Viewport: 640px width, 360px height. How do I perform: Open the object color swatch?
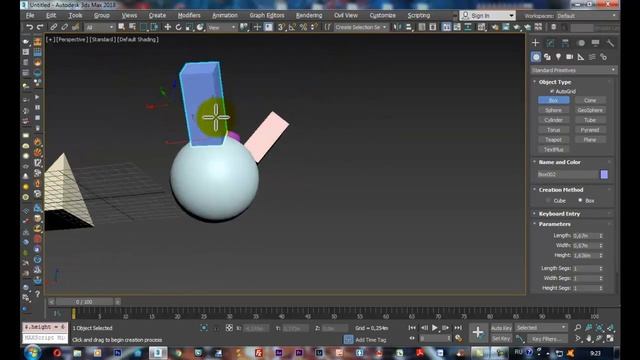click(604, 174)
